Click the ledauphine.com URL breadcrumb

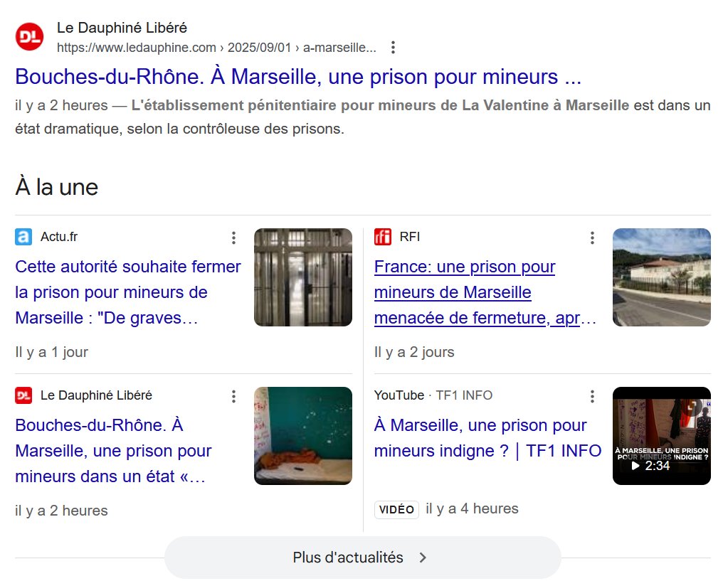pos(216,48)
